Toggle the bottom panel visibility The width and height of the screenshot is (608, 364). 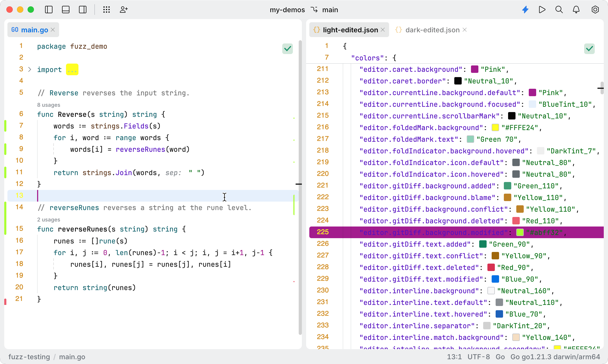[x=66, y=10]
